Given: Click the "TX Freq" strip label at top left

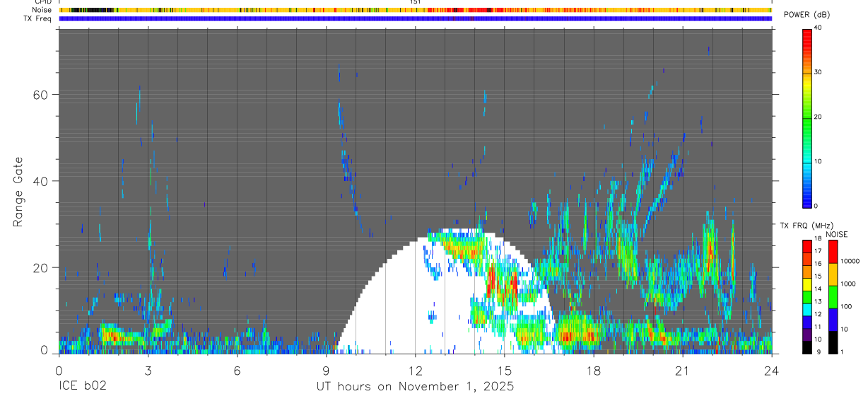Looking at the screenshot, I should pyautogui.click(x=37, y=18).
